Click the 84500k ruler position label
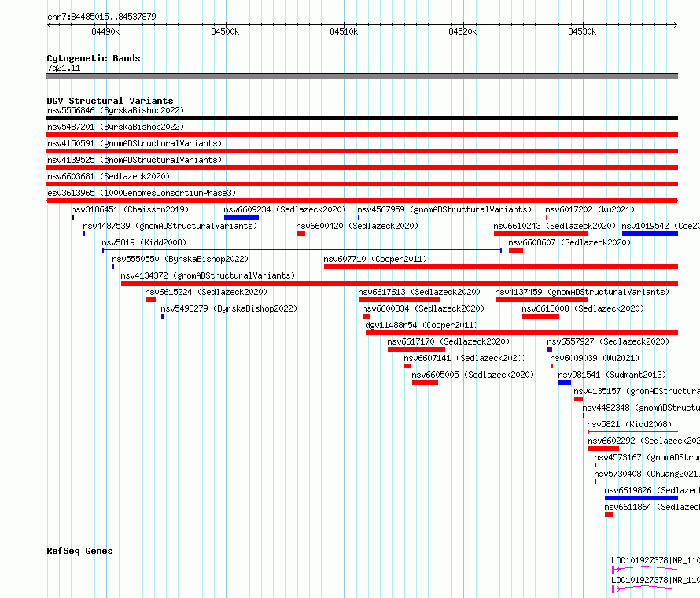The width and height of the screenshot is (700, 598). 225,31
